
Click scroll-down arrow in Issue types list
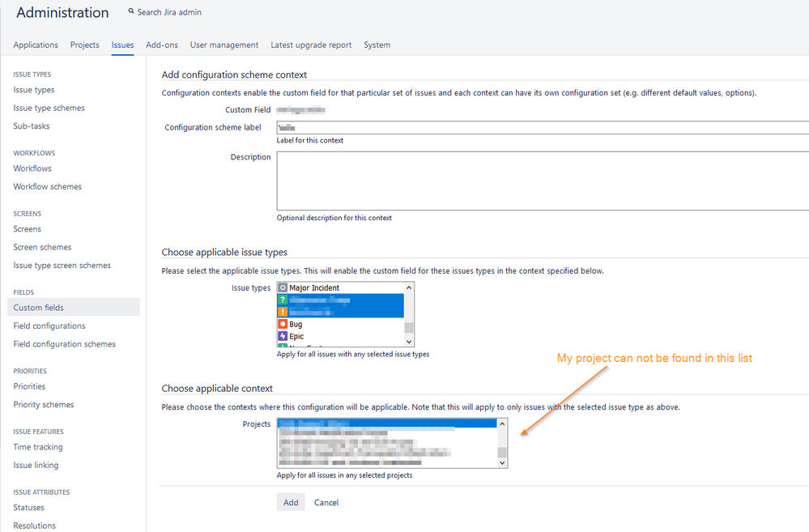(x=409, y=342)
